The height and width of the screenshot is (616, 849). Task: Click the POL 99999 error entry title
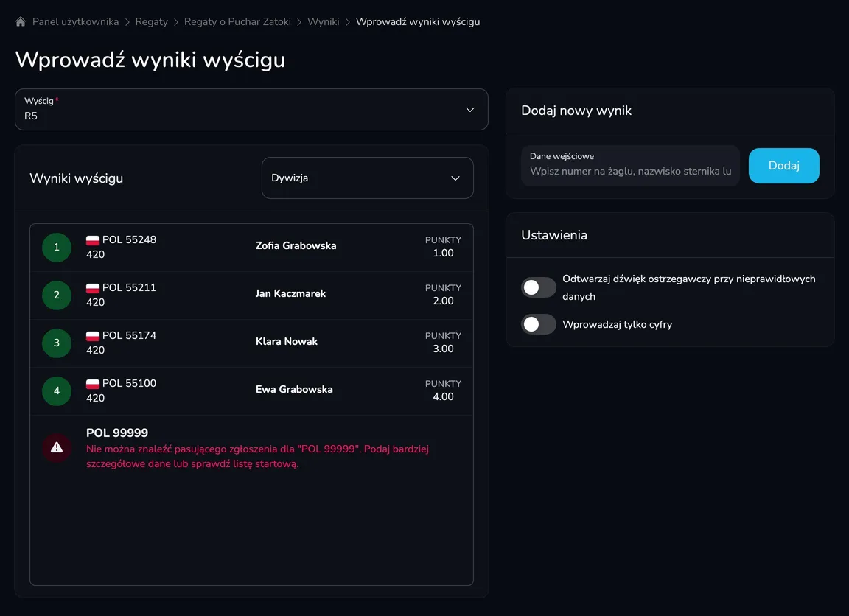117,433
